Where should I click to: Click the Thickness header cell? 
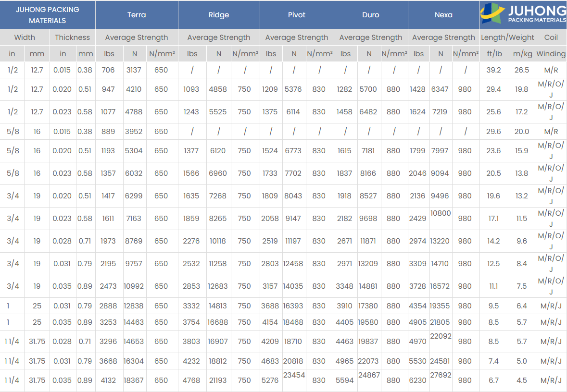pyautogui.click(x=72, y=37)
